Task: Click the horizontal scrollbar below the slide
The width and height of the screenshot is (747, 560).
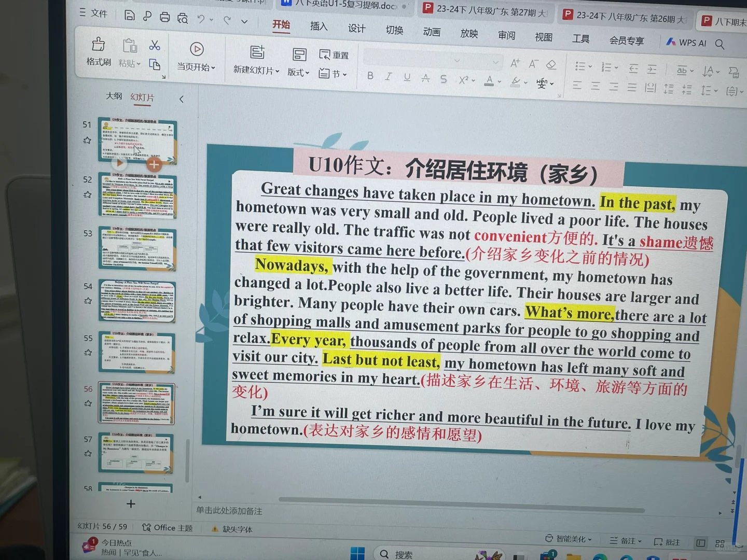Action: 462,505
